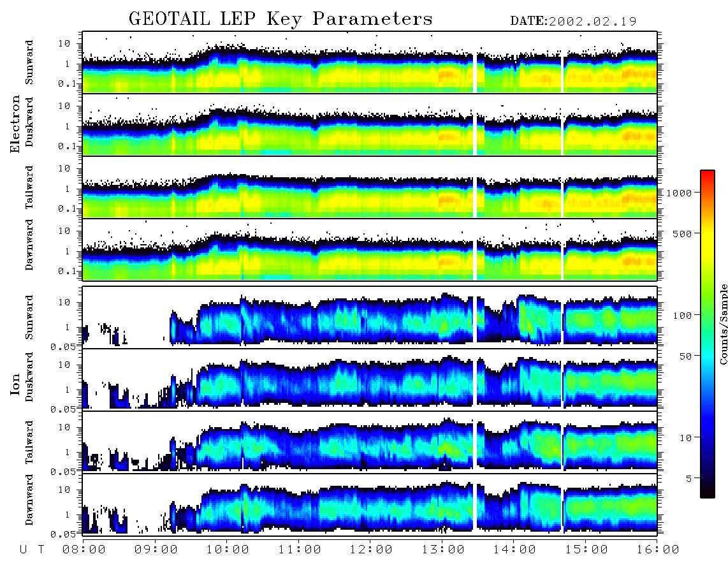Image resolution: width=728 pixels, height=561 pixels.
Task: Click the 0.1 tick of Electron Dawnward panel
Action: click(x=68, y=271)
